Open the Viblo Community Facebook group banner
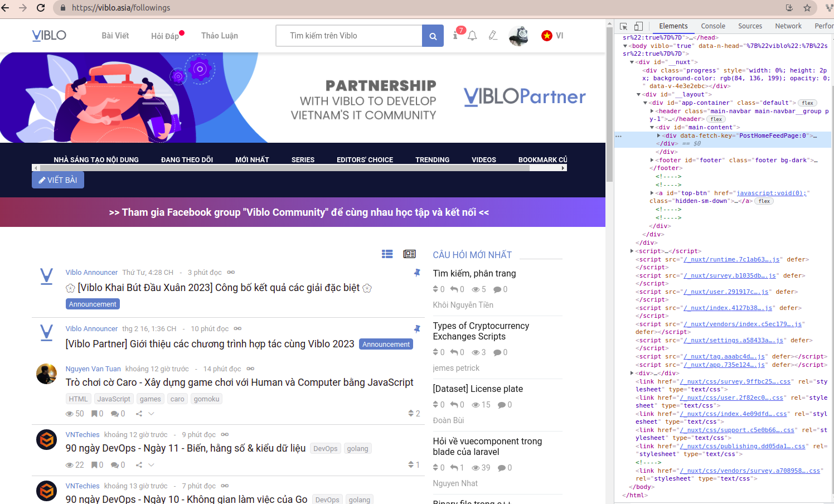Viewport: 834px width, 504px height. [299, 212]
